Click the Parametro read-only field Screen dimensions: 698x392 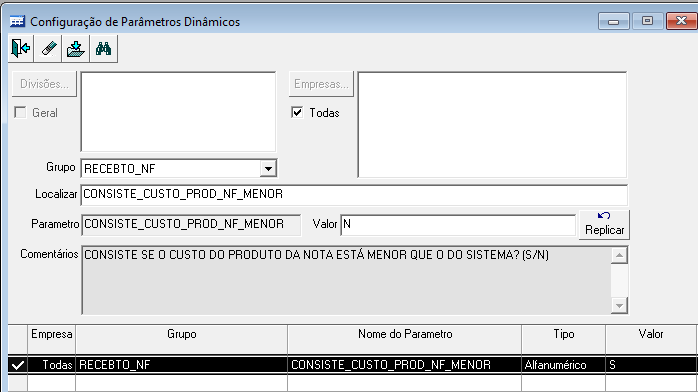coord(191,225)
